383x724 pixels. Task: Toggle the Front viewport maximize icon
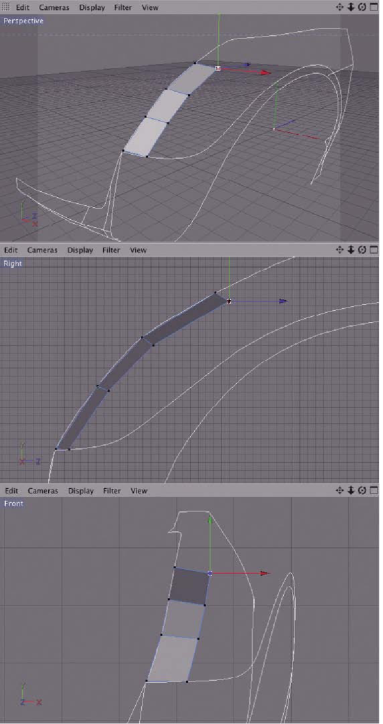coord(374,490)
